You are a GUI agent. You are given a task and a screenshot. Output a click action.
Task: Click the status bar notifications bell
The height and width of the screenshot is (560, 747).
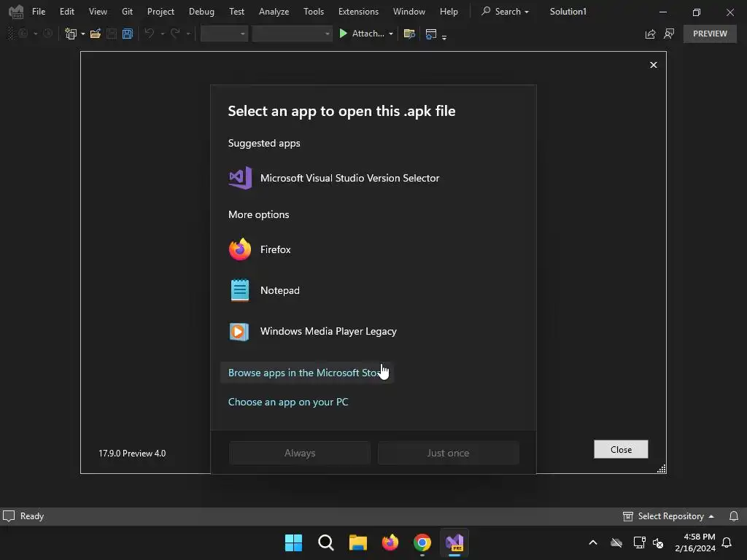[734, 516]
